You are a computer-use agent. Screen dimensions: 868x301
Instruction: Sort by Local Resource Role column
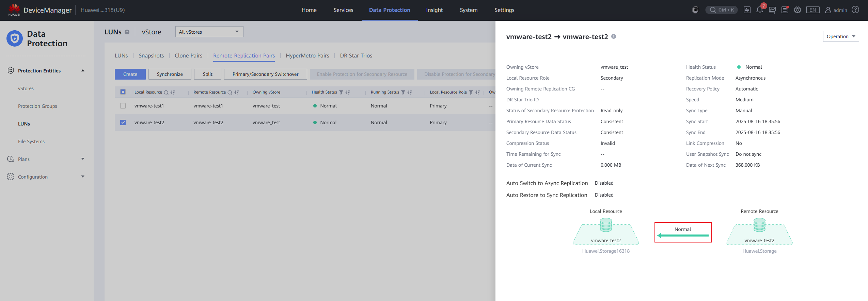click(477, 92)
